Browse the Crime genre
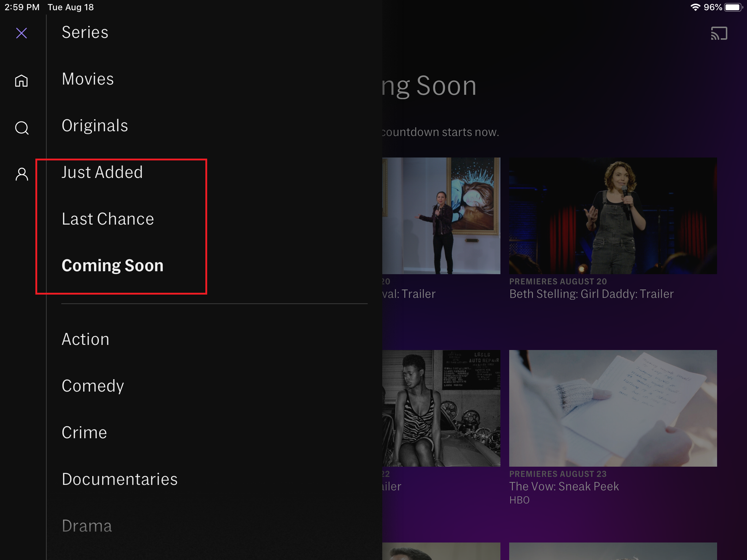 84,432
